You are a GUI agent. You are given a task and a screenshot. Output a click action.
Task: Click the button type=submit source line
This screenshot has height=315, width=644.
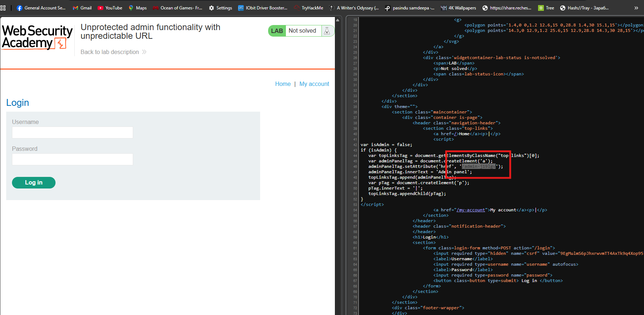click(x=498, y=281)
